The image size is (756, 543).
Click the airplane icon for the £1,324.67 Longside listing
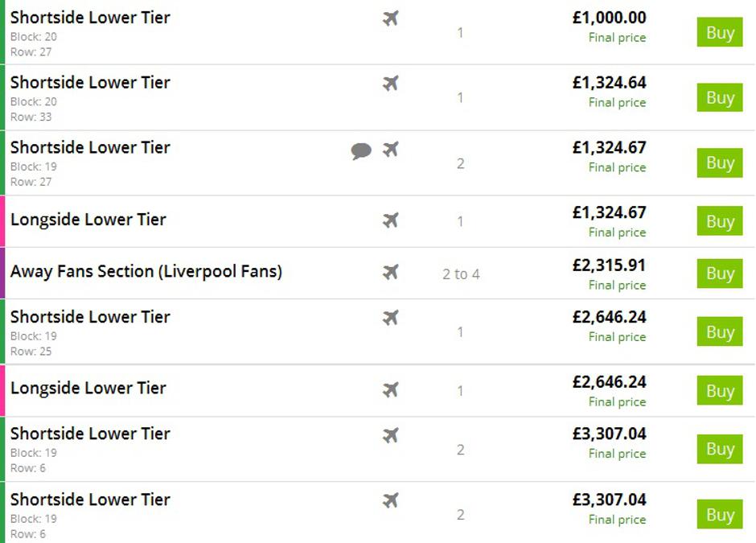391,220
